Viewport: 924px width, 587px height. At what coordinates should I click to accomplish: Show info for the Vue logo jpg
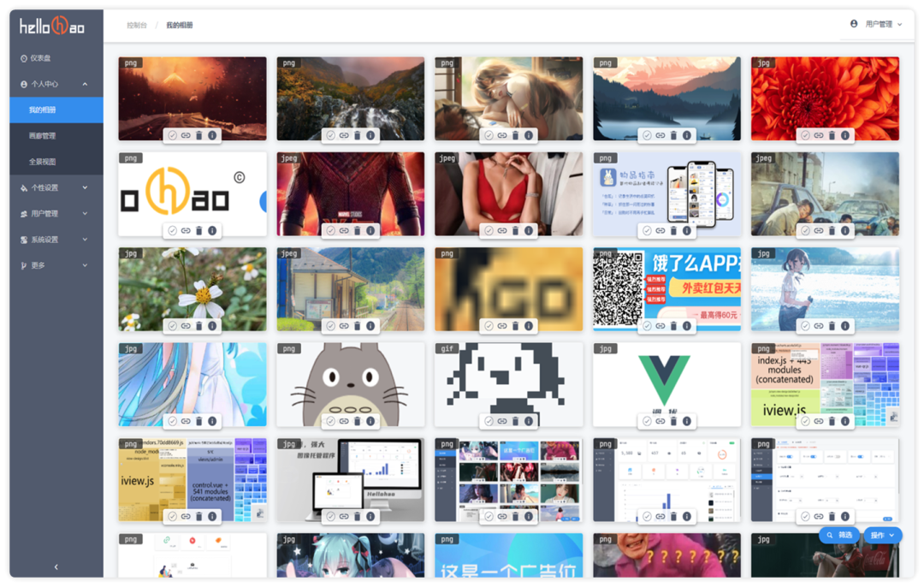(686, 421)
